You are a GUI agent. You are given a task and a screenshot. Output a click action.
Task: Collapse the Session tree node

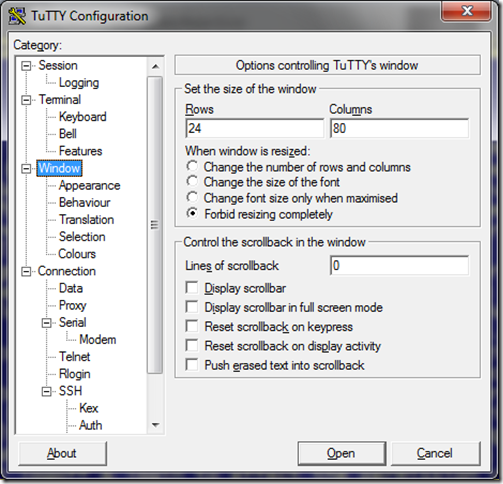(x=26, y=66)
